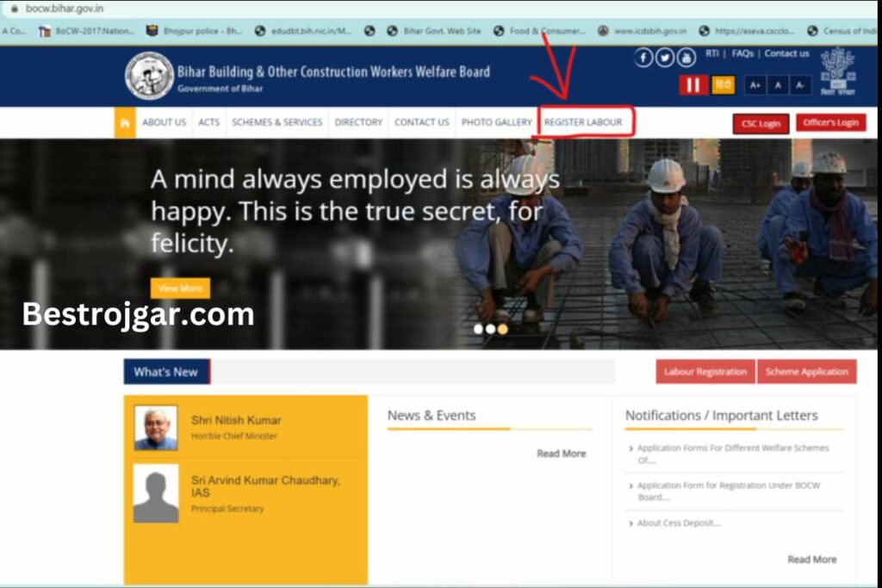Open Register Labour menu item
The image size is (882, 588).
point(583,123)
